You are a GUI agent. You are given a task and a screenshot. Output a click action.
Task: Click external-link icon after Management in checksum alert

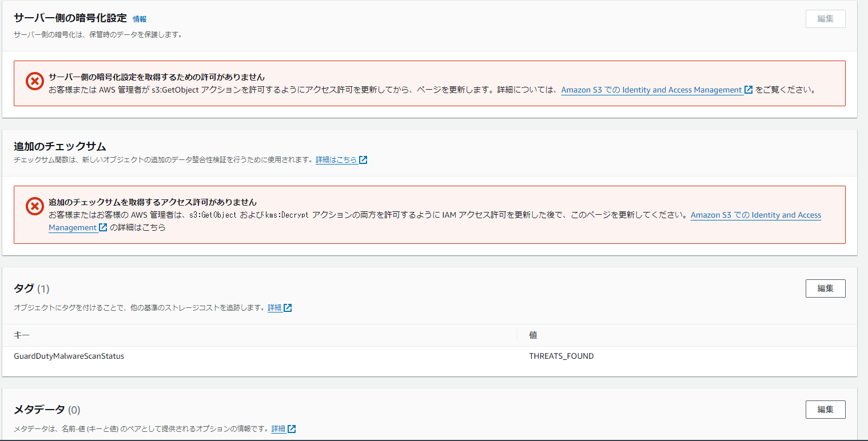tap(103, 227)
